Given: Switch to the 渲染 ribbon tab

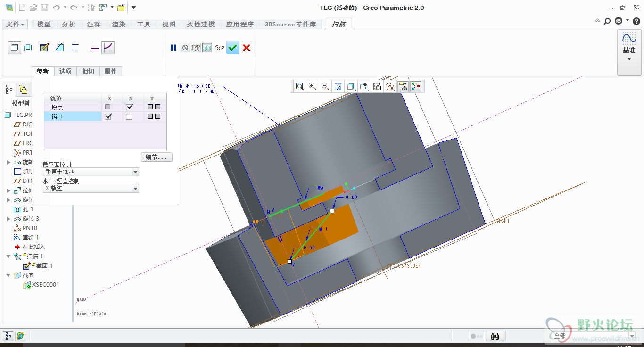Looking at the screenshot, I should (119, 24).
